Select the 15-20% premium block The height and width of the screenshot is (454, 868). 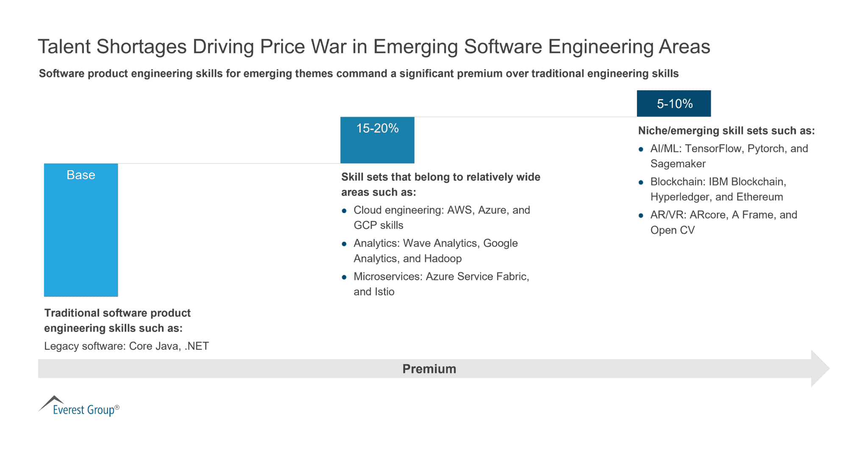(377, 140)
